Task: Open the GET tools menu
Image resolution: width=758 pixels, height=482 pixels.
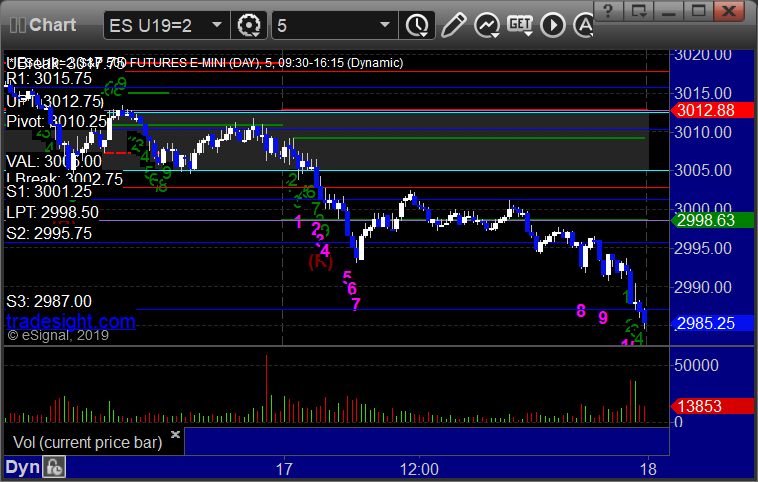Action: (x=520, y=25)
